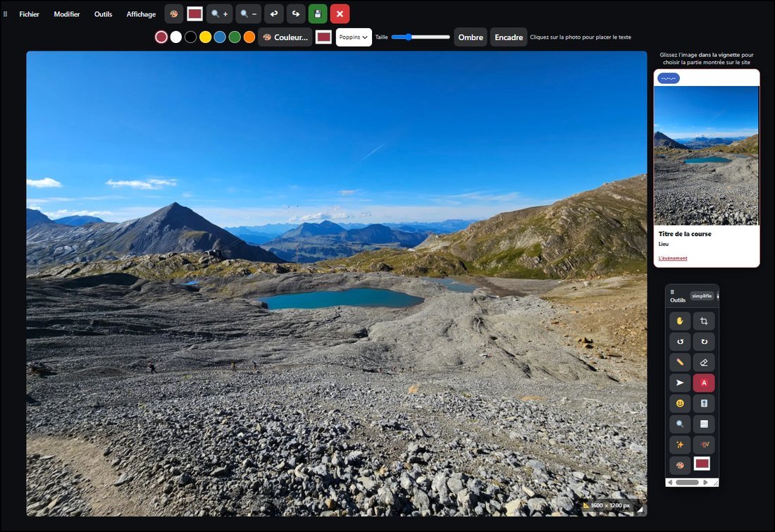Pick the crimson red color circle
775x532 pixels.
161,37
